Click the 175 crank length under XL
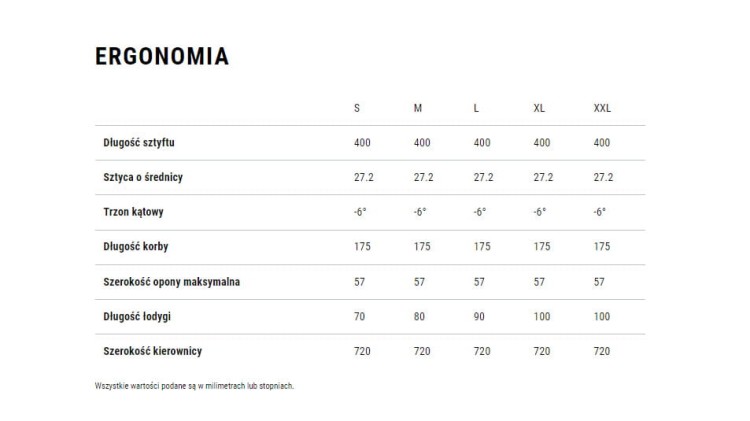 (x=542, y=246)
